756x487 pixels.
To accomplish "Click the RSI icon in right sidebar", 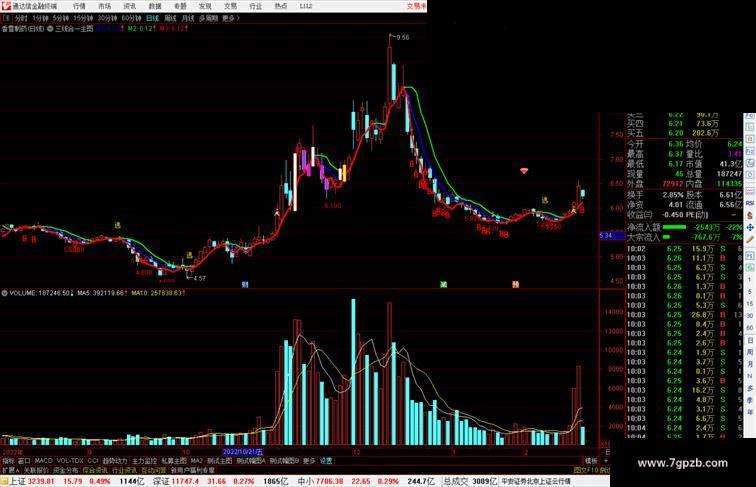I will pyautogui.click(x=750, y=203).
